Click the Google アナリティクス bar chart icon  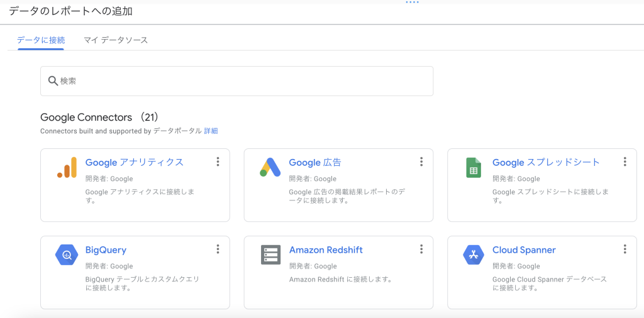67,168
